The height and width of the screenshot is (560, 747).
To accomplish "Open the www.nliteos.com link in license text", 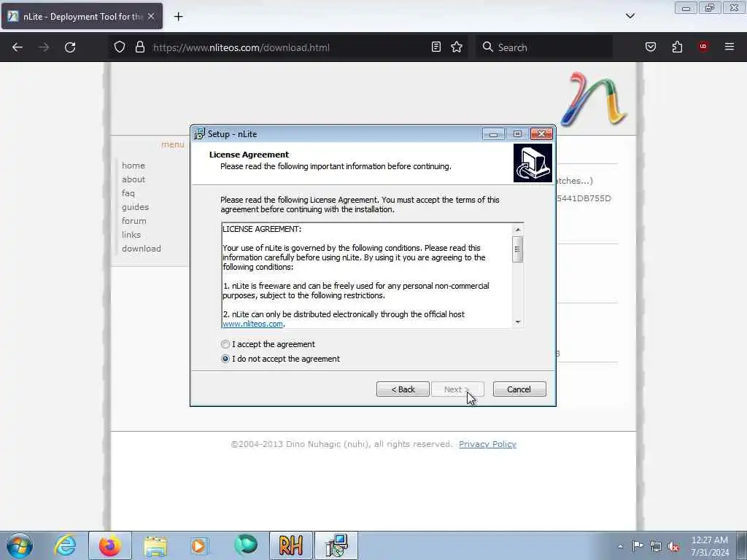I will (252, 324).
